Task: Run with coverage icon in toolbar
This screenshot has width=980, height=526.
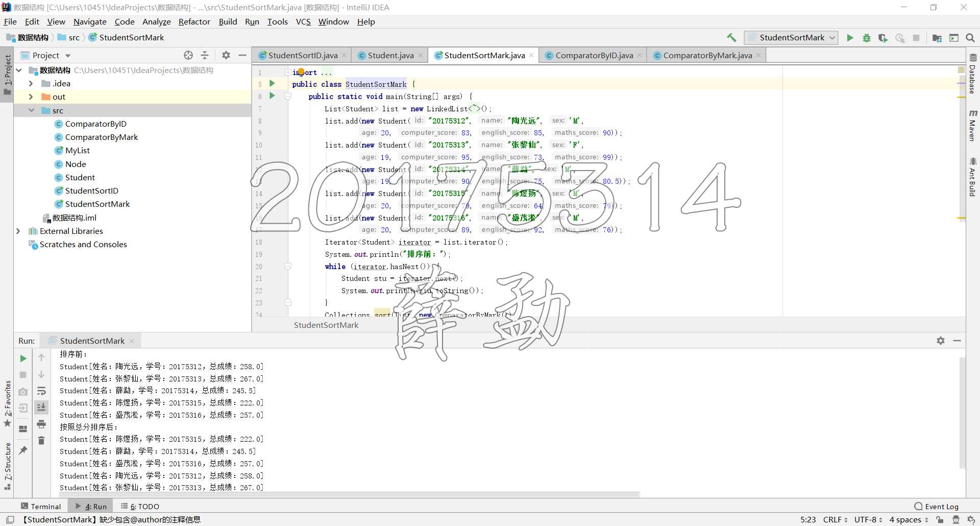Action: pyautogui.click(x=883, y=37)
